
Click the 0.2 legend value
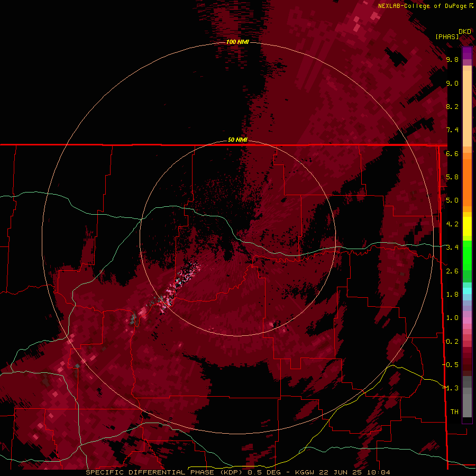pyautogui.click(x=452, y=342)
